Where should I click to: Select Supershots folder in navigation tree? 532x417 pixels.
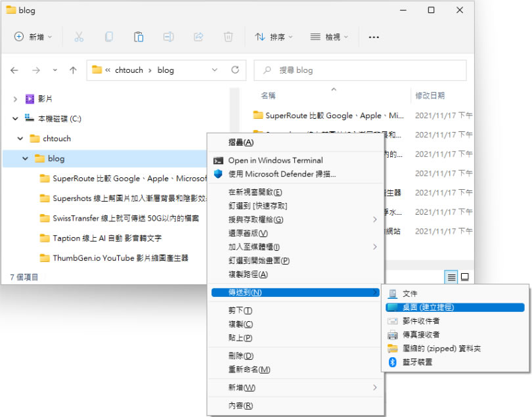pyautogui.click(x=123, y=198)
